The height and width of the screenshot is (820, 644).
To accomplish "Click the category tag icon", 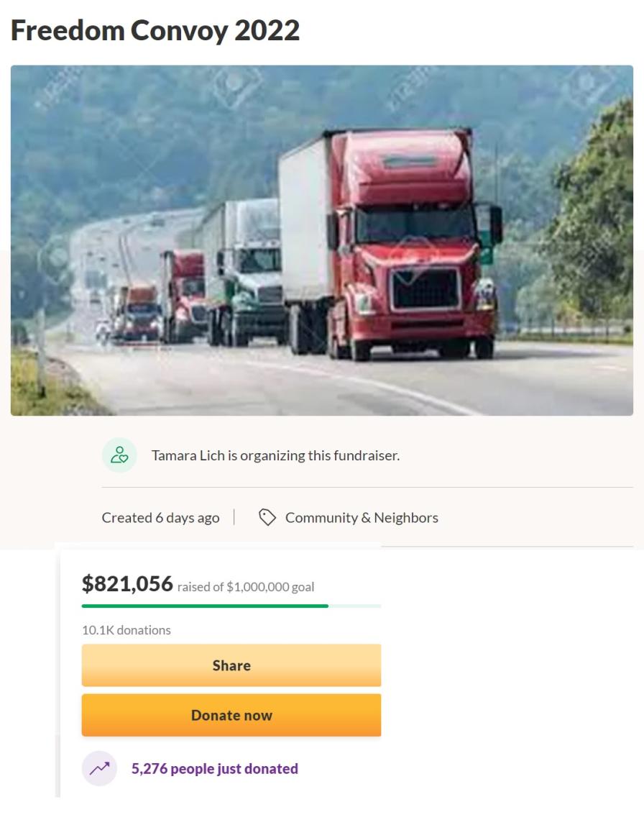I will (267, 517).
